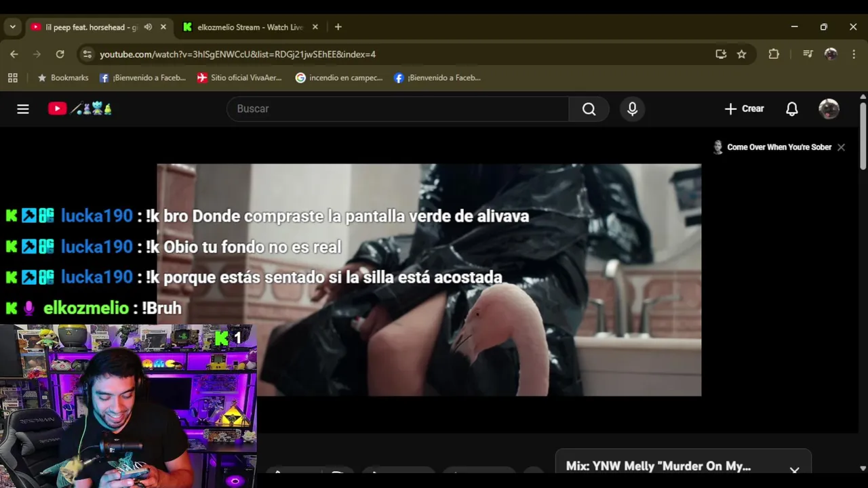Image resolution: width=868 pixels, height=488 pixels.
Task: Click the Mix: YNW Melly "Murder On My..." title
Action: [658, 466]
